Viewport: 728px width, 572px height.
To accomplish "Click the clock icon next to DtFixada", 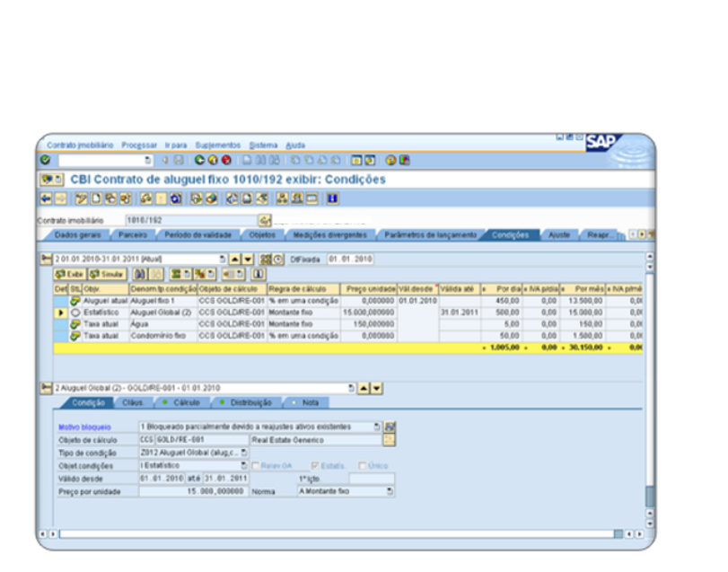I will point(278,260).
